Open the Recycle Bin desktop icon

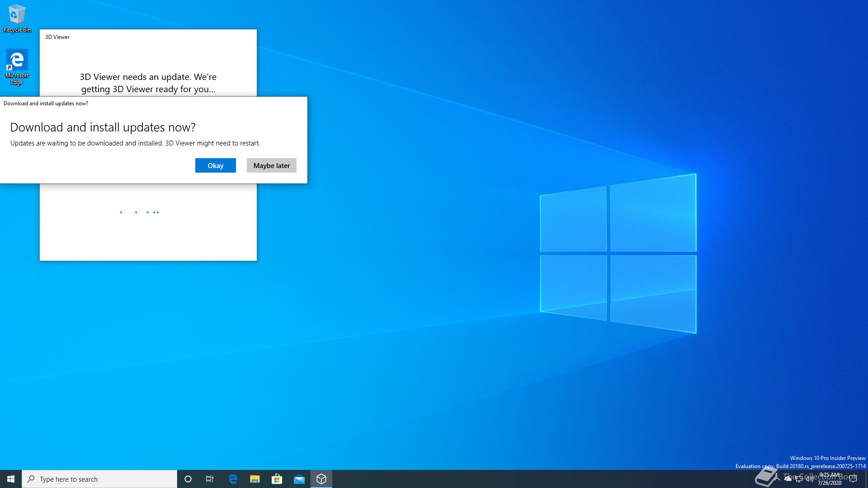tap(17, 19)
